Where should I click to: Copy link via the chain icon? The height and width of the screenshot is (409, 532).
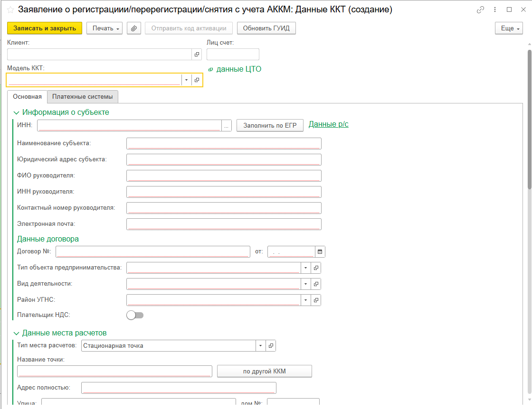(x=480, y=10)
